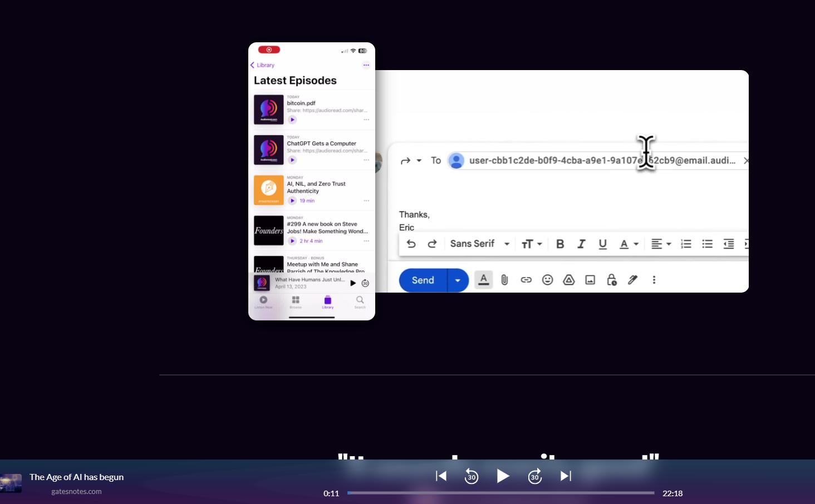Toggle underline formatting
The height and width of the screenshot is (504, 815).
[x=602, y=244]
